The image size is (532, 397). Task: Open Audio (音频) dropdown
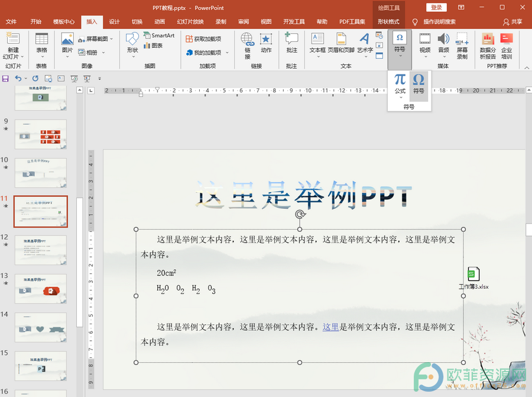pyautogui.click(x=443, y=46)
